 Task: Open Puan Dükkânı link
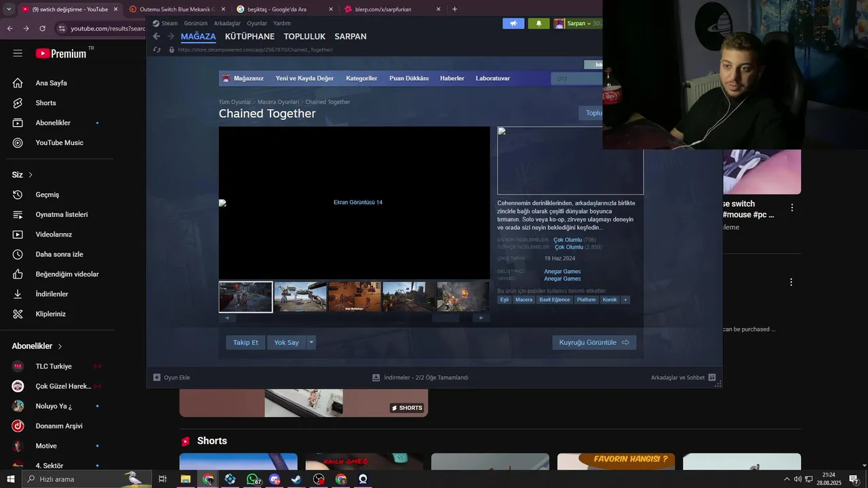(409, 79)
